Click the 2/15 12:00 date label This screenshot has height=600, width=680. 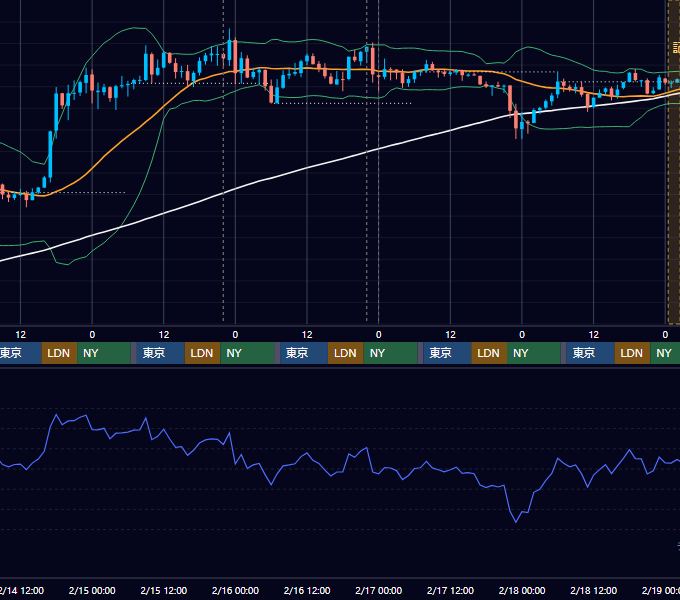coord(163,590)
